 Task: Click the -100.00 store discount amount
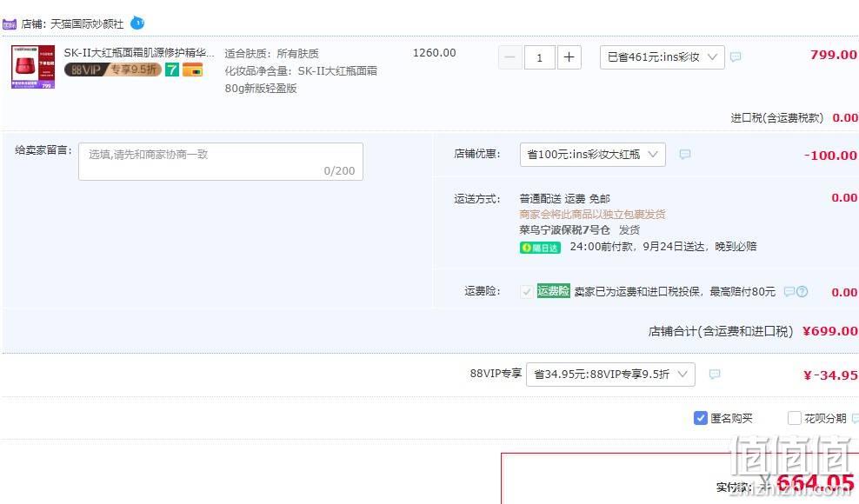830,156
